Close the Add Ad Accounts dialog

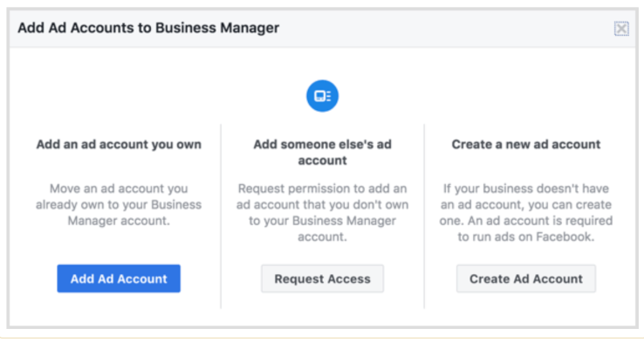pyautogui.click(x=621, y=29)
